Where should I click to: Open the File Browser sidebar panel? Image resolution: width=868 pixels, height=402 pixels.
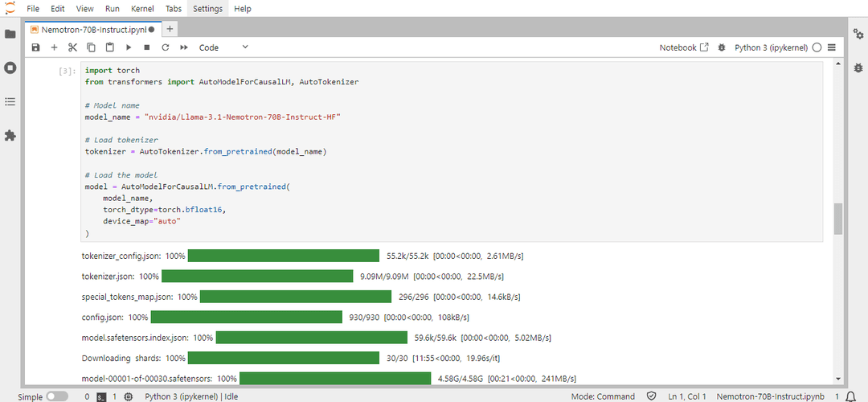pyautogui.click(x=10, y=35)
